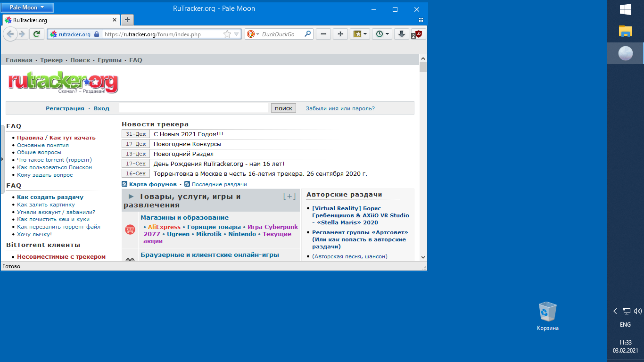Collapse the Товары, услуги category triangle

[x=131, y=197]
